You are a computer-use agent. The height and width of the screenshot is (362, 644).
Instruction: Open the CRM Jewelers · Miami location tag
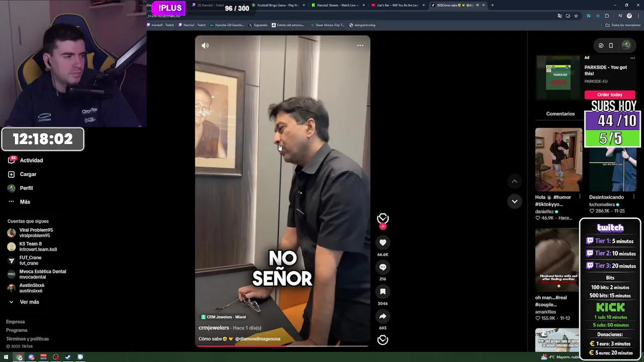(x=223, y=317)
